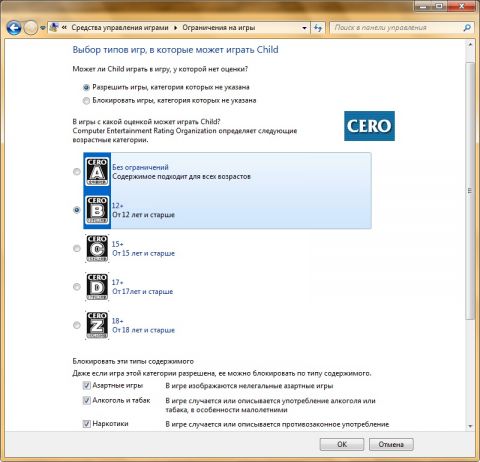Click the Блокировать эти типы содержимого heading

(x=133, y=361)
